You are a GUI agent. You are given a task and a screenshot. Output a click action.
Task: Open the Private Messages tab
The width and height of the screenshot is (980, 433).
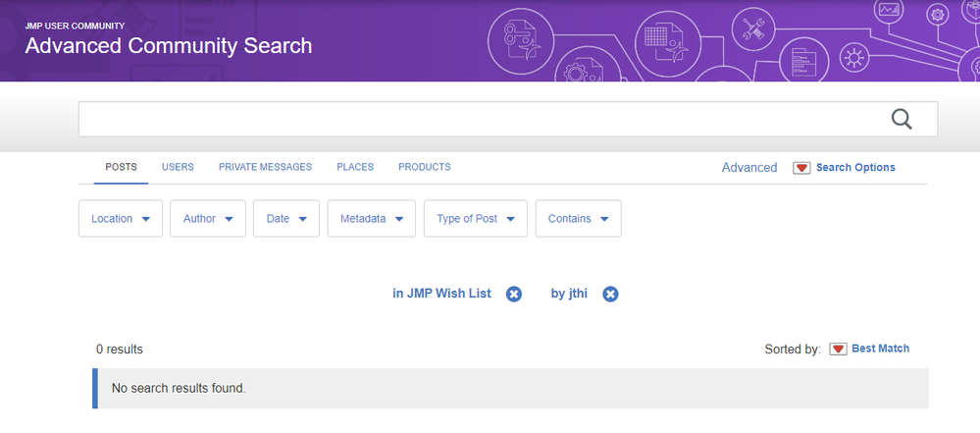[x=265, y=167]
